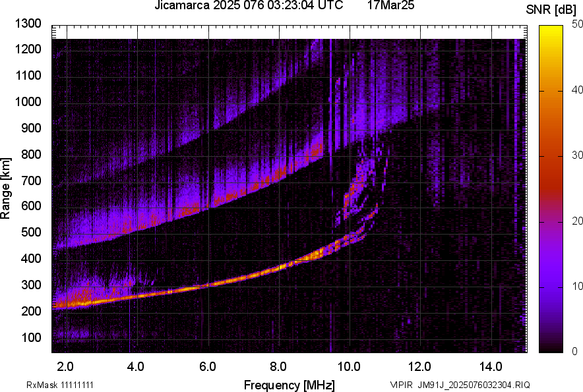This screenshot has height=392, width=583.
Task: Click the range tick label '1000'
Action: coord(28,101)
